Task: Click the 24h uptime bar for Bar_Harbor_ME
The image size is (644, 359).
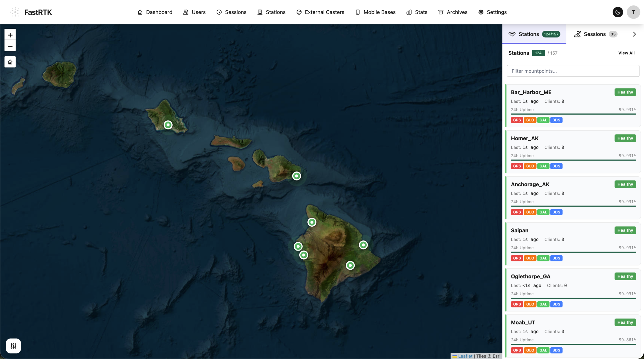Action: click(x=573, y=114)
